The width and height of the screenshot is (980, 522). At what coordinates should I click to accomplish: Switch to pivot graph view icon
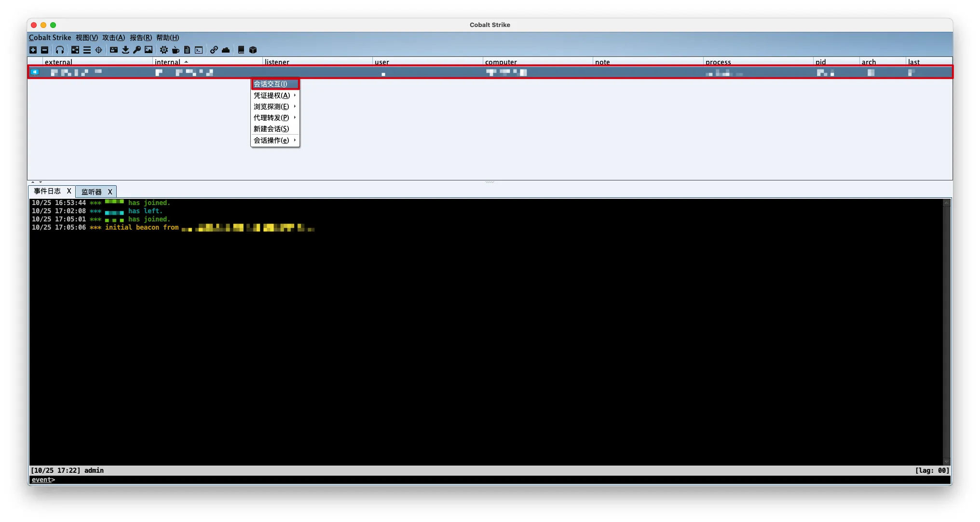coord(75,50)
